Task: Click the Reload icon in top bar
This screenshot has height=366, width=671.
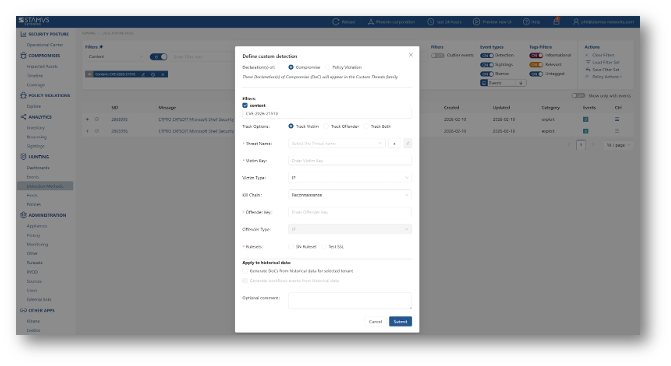Action: coord(336,21)
